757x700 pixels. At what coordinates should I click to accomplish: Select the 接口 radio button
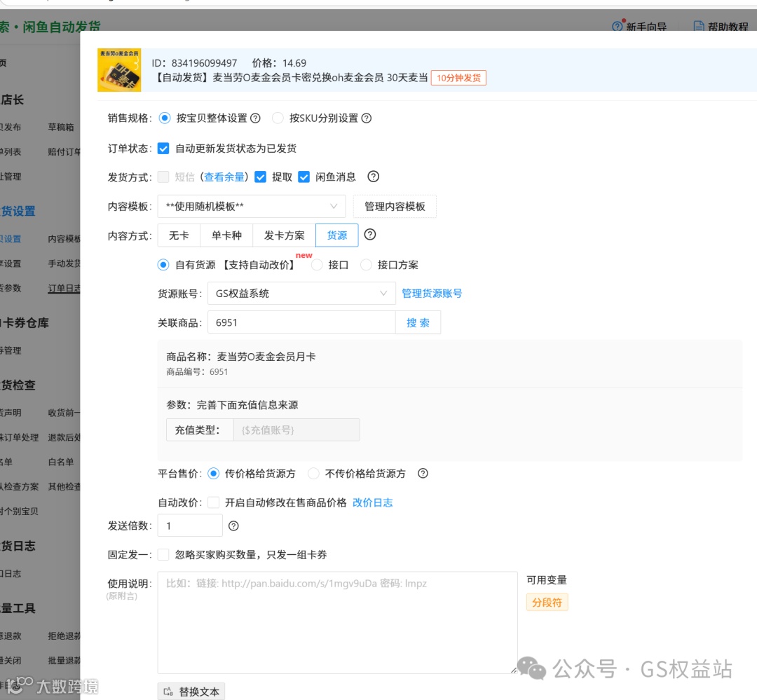(x=317, y=265)
